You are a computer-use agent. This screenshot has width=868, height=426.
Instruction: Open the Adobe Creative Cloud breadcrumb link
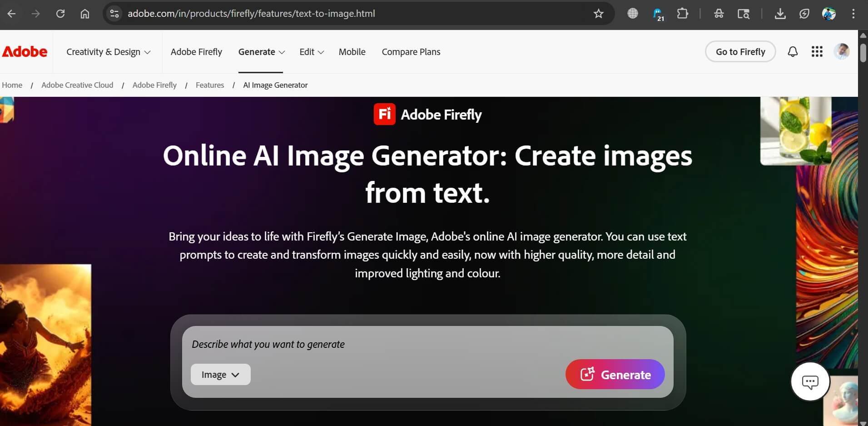coord(77,85)
